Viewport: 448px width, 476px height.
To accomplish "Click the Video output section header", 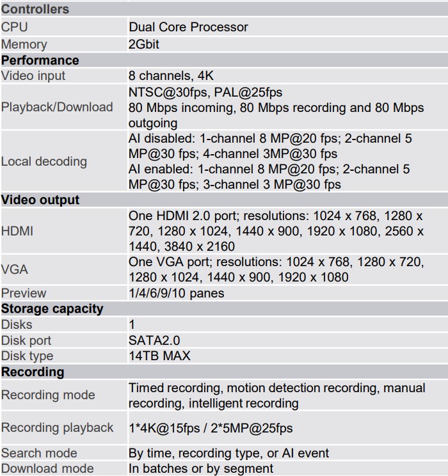I will point(40,200).
